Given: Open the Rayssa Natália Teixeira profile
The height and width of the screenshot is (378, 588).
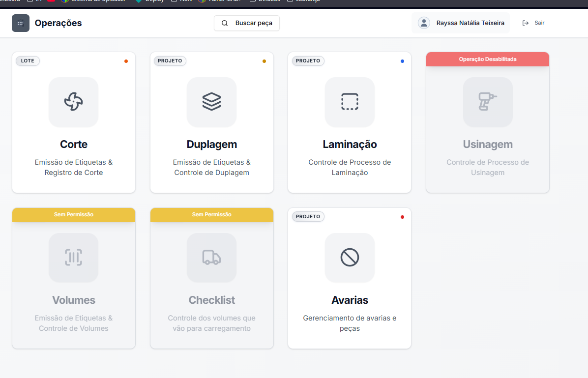Looking at the screenshot, I should click(x=470, y=23).
